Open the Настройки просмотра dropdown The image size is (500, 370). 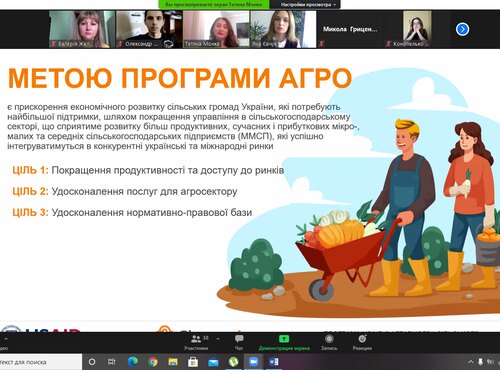click(308, 5)
